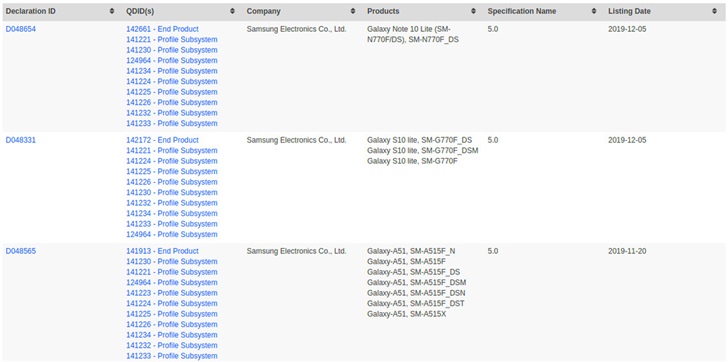
Task: Open 141225 - Profile Subsystem in D048654 row
Action: (x=172, y=92)
